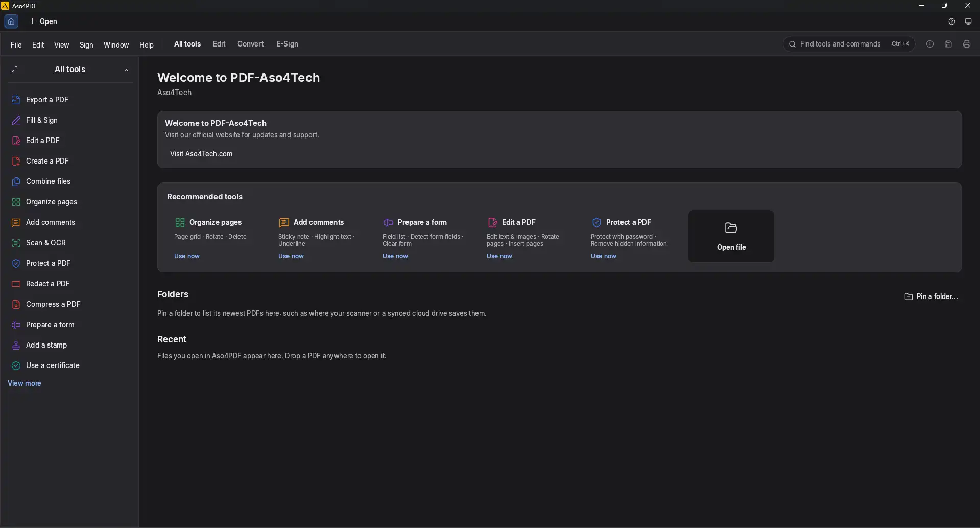The width and height of the screenshot is (980, 528).
Task: Close the All tools panel
Action: pos(126,69)
